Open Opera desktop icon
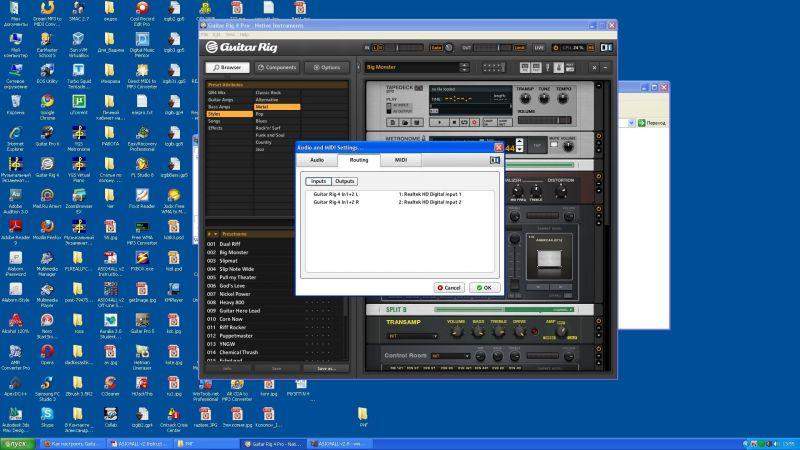The image size is (800, 450). click(47, 355)
